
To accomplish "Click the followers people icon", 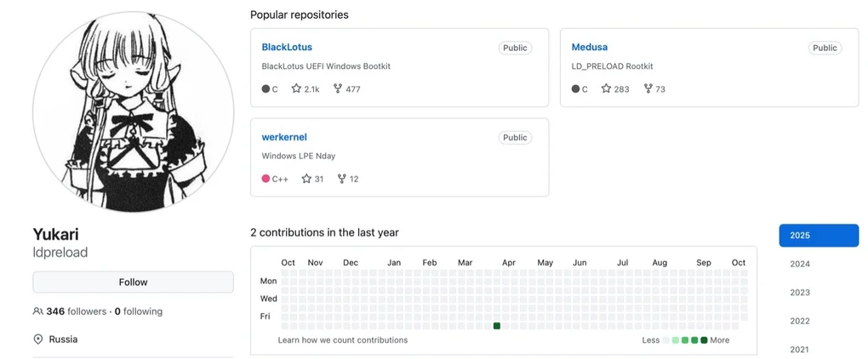I will [x=37, y=311].
